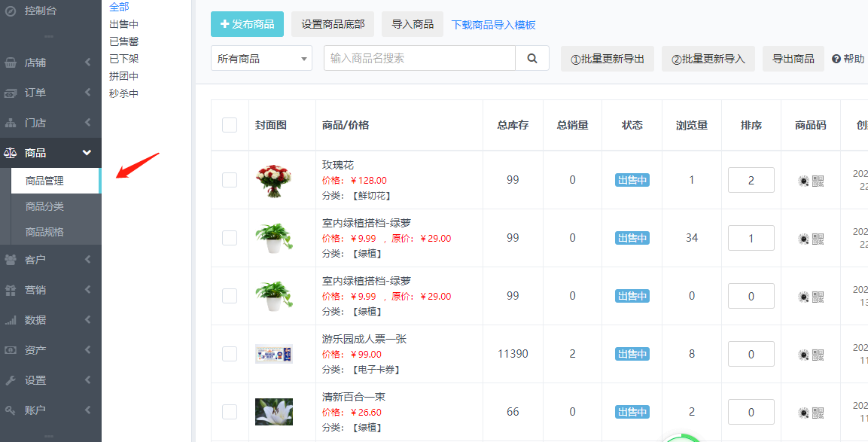Click the question-mark 帮助 icon
The width and height of the screenshot is (868, 442).
click(836, 59)
